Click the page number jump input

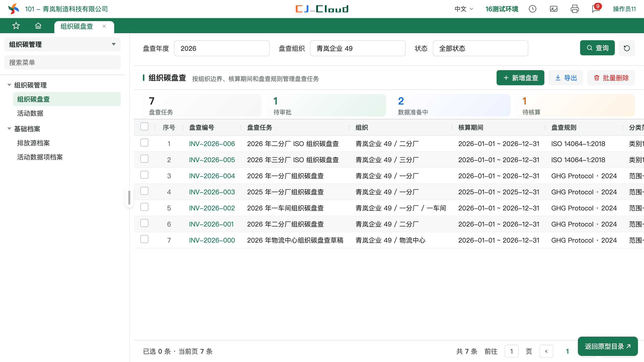[x=511, y=351]
